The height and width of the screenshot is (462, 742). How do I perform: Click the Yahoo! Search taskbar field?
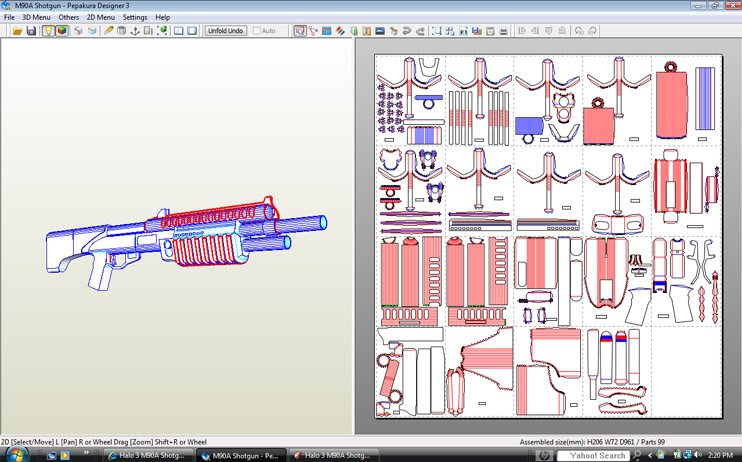tap(592, 455)
